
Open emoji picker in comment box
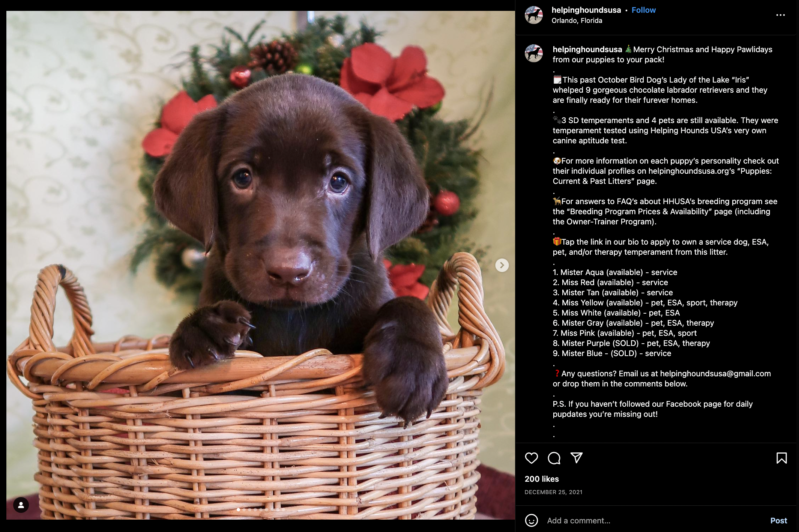click(532, 520)
